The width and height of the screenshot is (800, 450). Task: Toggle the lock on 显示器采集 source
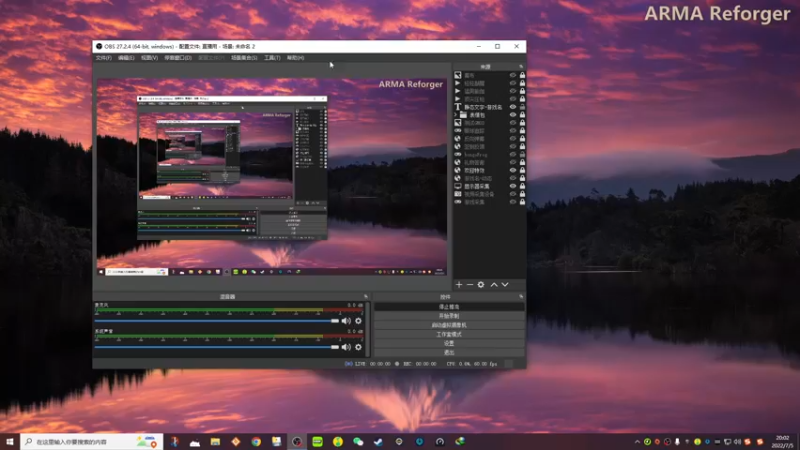[x=522, y=186]
